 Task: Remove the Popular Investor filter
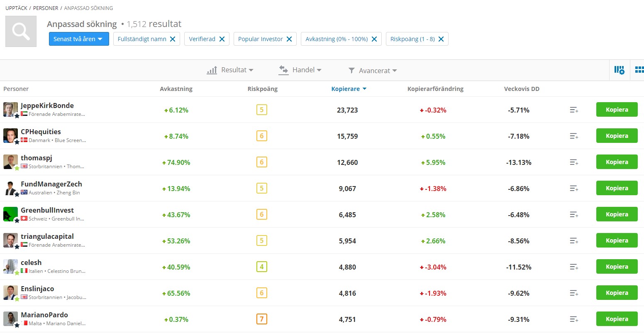coord(289,39)
